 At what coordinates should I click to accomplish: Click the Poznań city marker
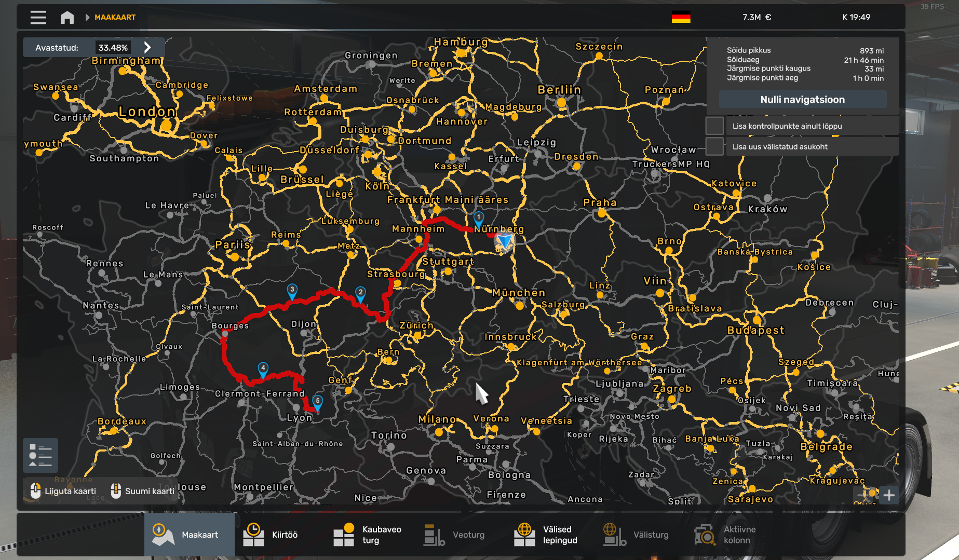(666, 102)
